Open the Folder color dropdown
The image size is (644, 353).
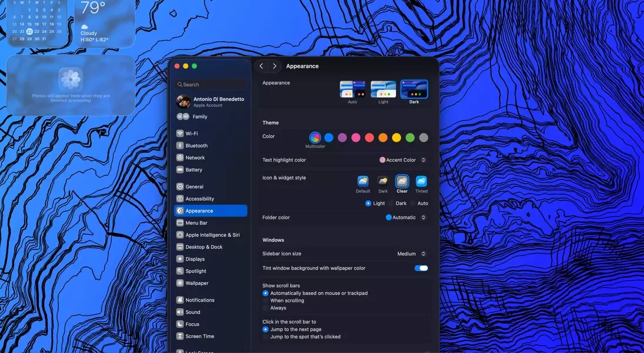coord(406,218)
